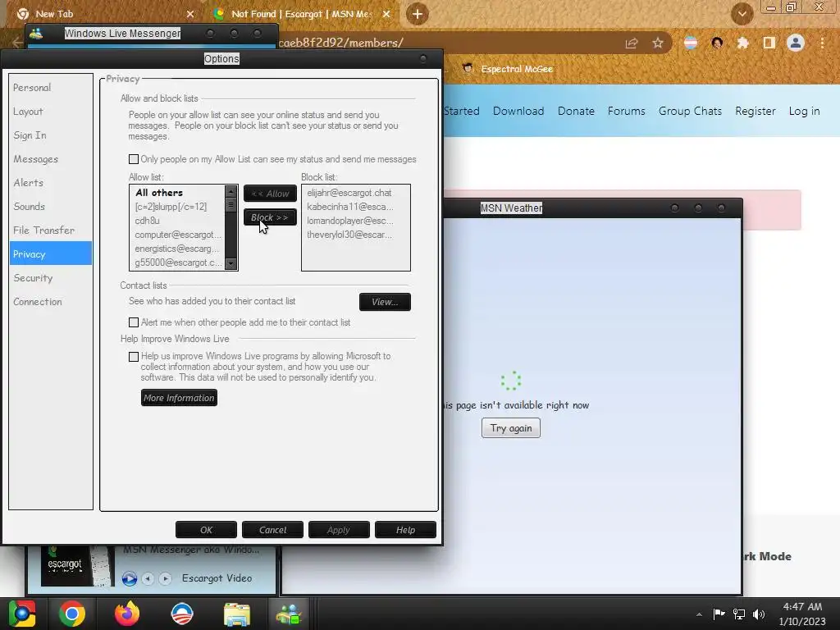Screen dimensions: 840x630
Task: Open the Messages options category
Action: [x=50, y=159]
